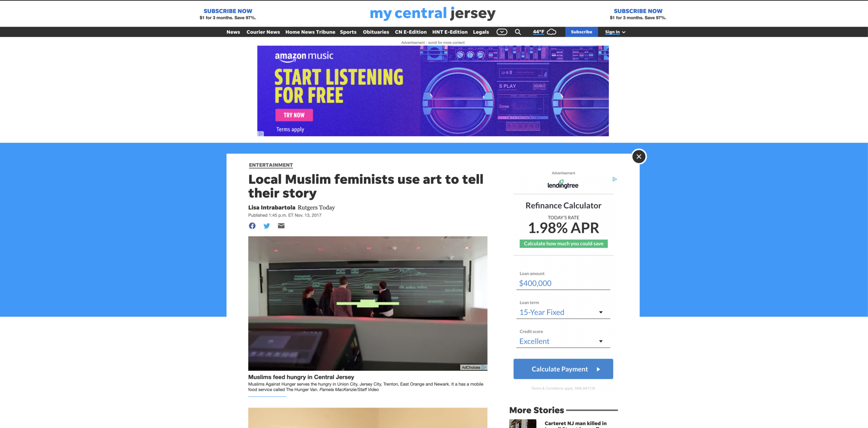The width and height of the screenshot is (868, 428).
Task: Play the Muslims feed hungry video thumbnail
Action: click(x=368, y=303)
